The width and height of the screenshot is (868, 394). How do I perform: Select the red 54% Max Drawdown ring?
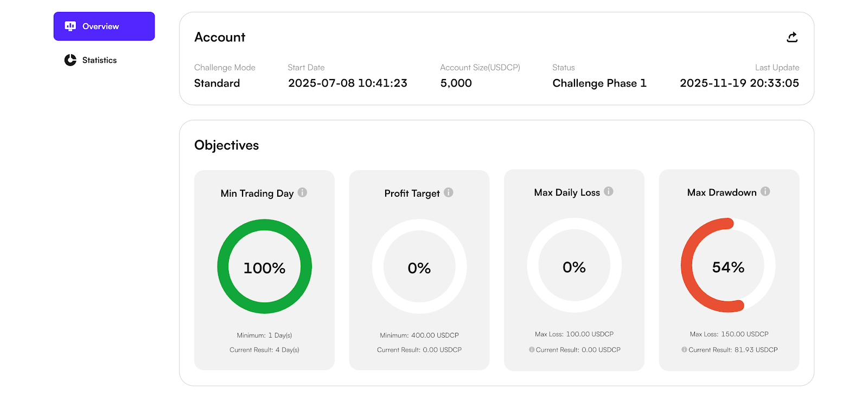coord(728,265)
